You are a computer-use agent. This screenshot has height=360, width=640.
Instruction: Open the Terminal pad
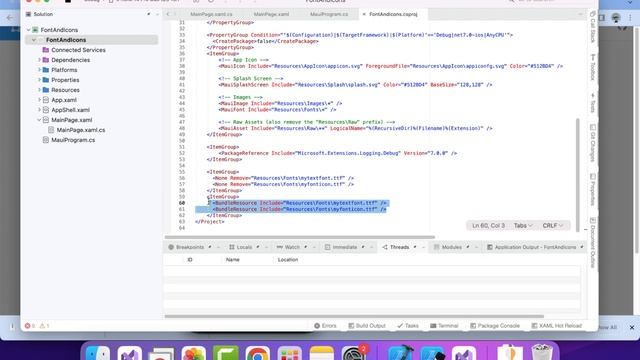[444, 326]
